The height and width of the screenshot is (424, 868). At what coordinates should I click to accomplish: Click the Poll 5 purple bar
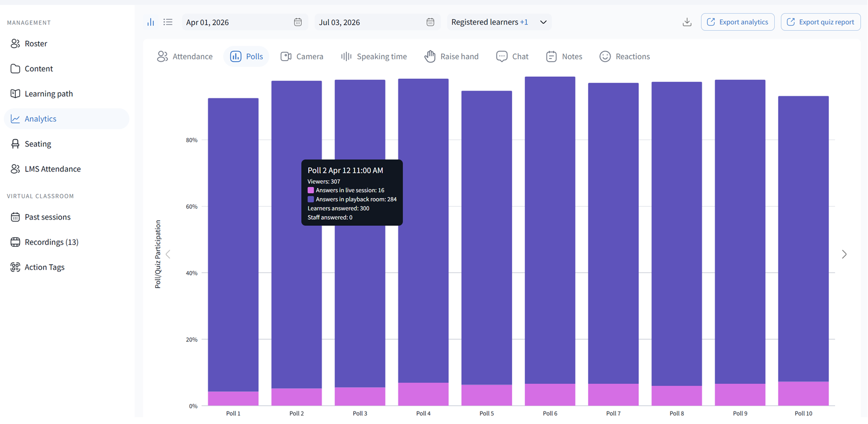point(487,238)
